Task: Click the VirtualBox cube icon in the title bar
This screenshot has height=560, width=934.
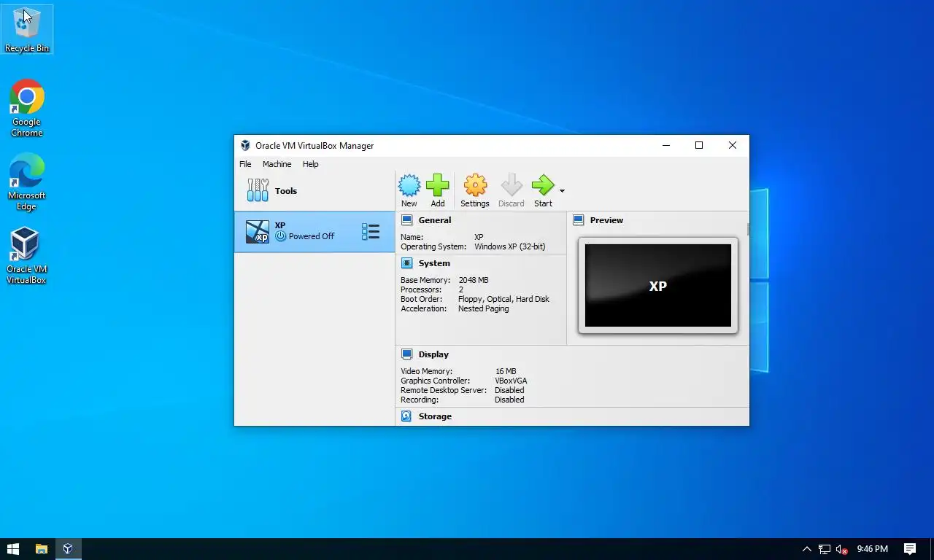Action: click(245, 146)
